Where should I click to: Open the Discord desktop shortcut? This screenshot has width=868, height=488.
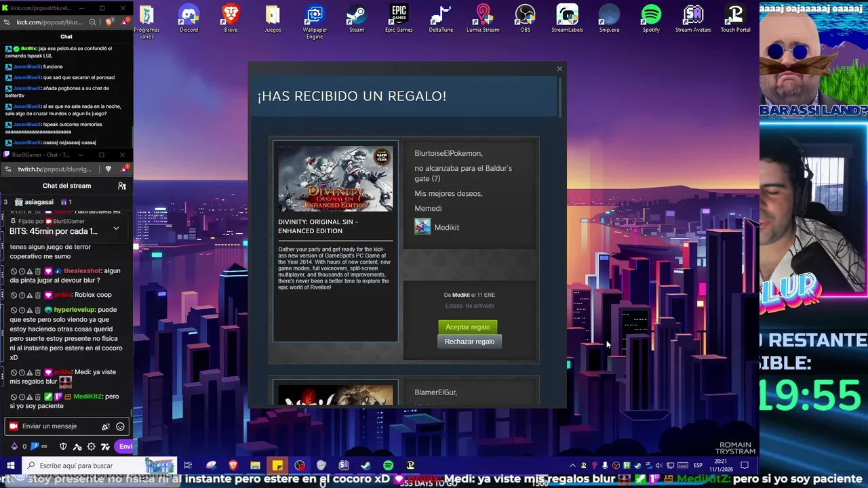coord(189,18)
